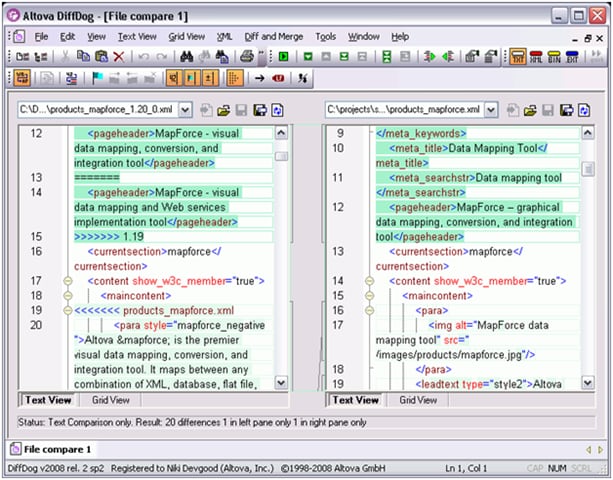Select the left pane Text View tab

coord(48,400)
